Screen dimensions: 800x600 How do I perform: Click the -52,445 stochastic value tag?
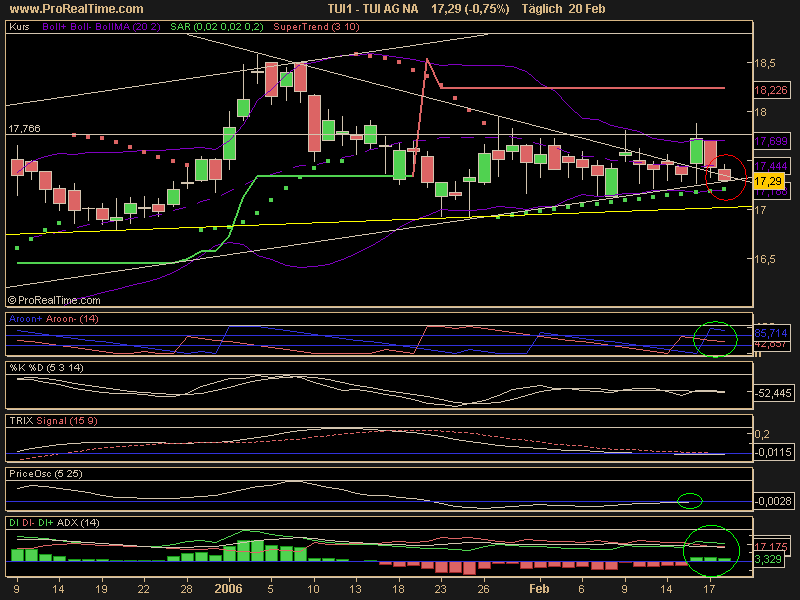click(x=773, y=393)
